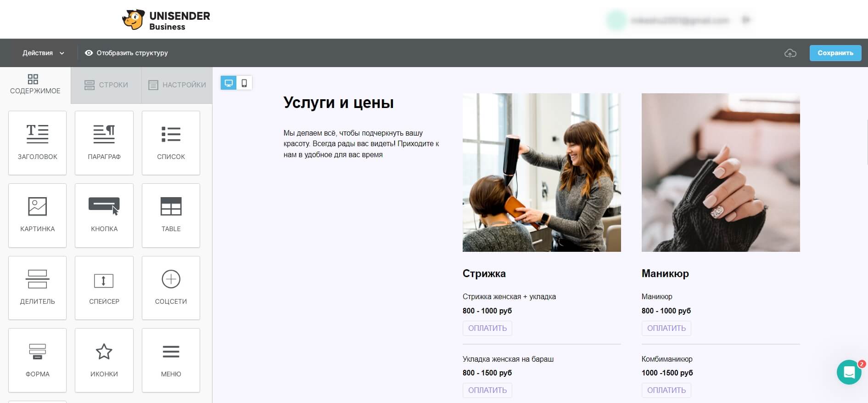Image resolution: width=868 pixels, height=403 pixels.
Task: Select the text Стрижка женская + укладка
Action: click(509, 296)
